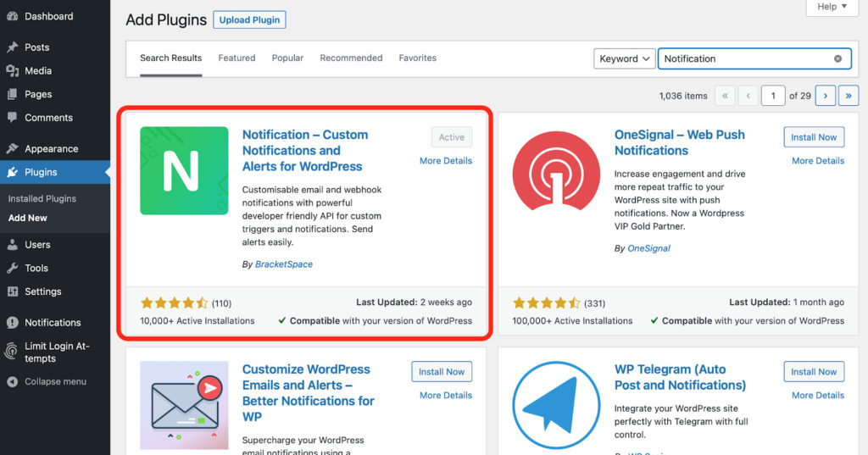Click the Dashboard gauge icon

click(12, 16)
